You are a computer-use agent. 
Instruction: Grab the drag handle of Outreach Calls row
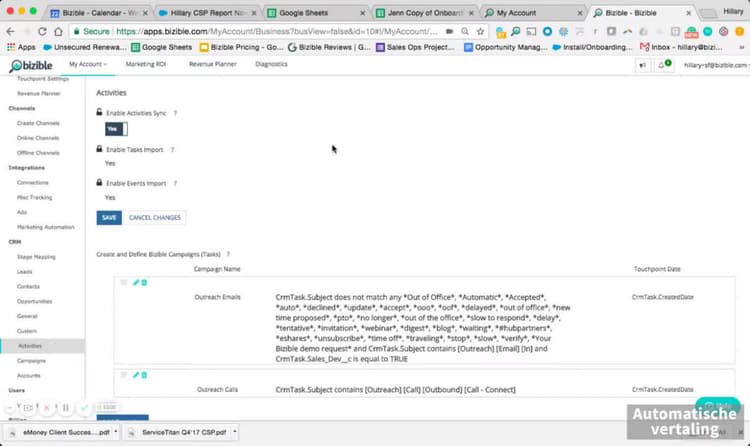(124, 375)
